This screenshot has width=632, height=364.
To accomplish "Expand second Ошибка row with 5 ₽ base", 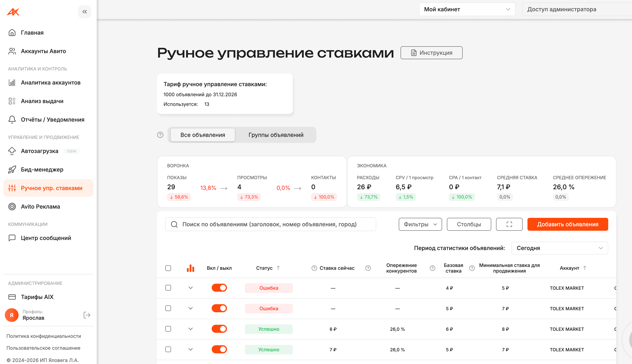I will (191, 308).
